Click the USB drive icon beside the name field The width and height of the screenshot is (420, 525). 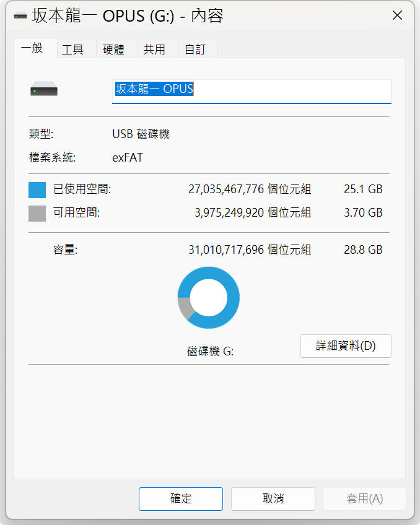tap(44, 89)
